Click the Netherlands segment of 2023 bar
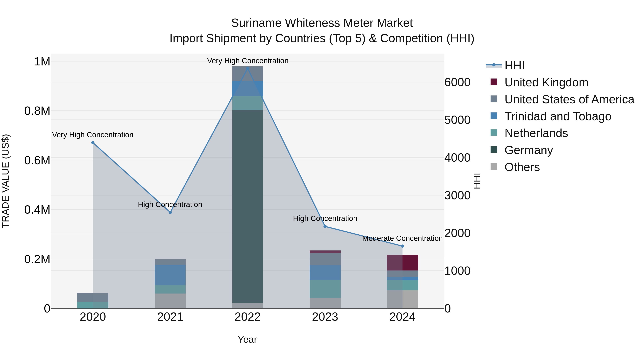Viewport: 644px width, 362px height. pyautogui.click(x=325, y=289)
